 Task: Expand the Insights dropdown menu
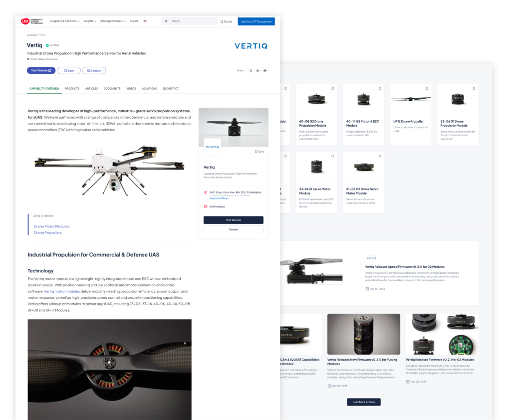click(90, 21)
